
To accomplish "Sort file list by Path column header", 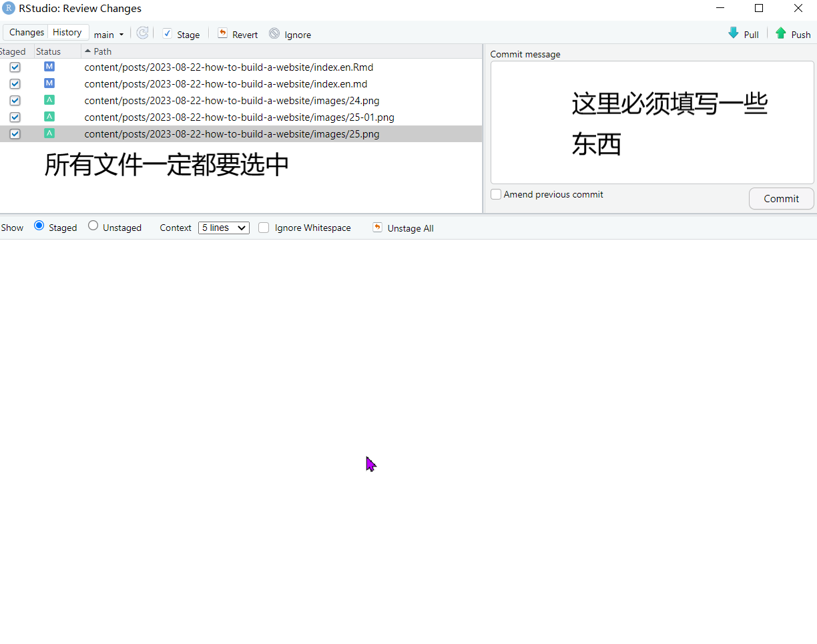I will (102, 51).
